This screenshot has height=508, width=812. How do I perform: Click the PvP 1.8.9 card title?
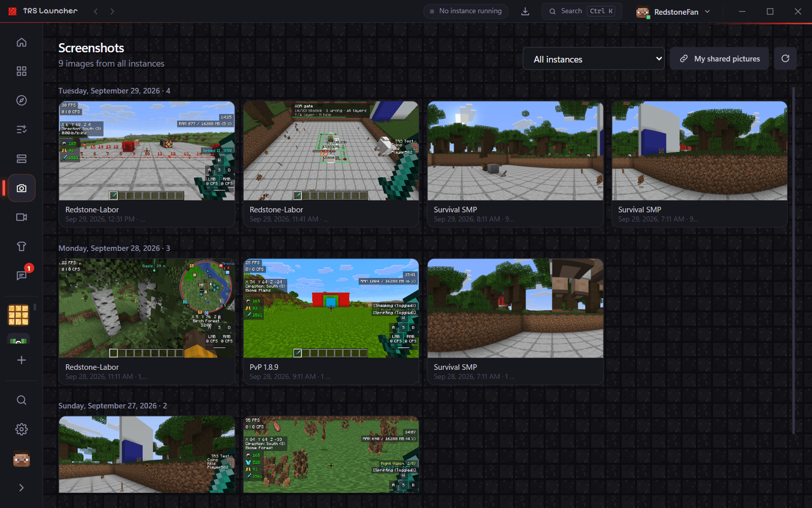click(264, 367)
